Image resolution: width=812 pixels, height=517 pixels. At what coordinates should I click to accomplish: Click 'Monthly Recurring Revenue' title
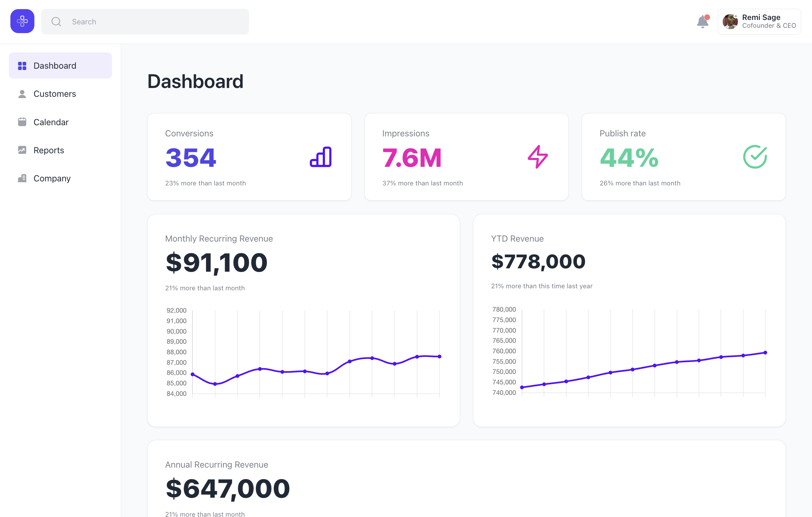click(219, 239)
